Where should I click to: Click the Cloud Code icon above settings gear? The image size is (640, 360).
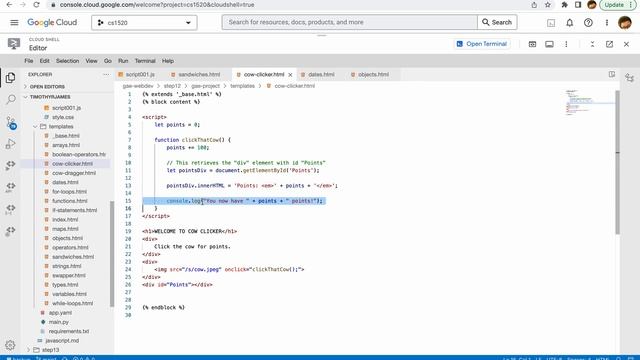[x=11, y=231]
